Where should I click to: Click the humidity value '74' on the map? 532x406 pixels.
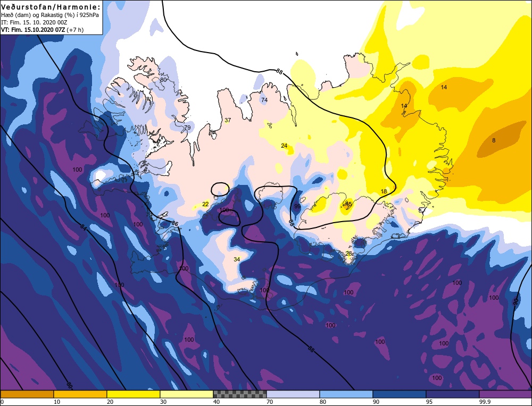point(264,100)
